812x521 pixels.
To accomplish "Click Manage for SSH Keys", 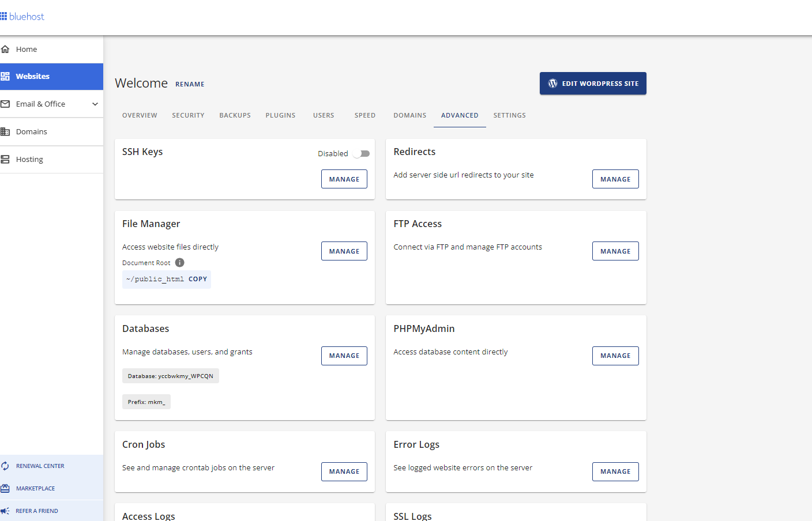I will [x=344, y=179].
